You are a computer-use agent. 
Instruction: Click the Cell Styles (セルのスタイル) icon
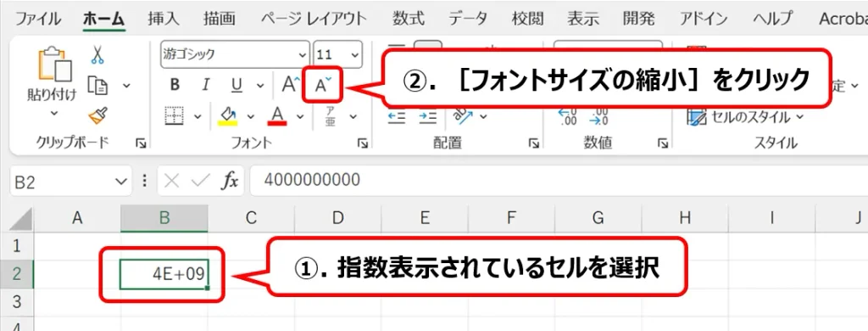[x=697, y=116]
